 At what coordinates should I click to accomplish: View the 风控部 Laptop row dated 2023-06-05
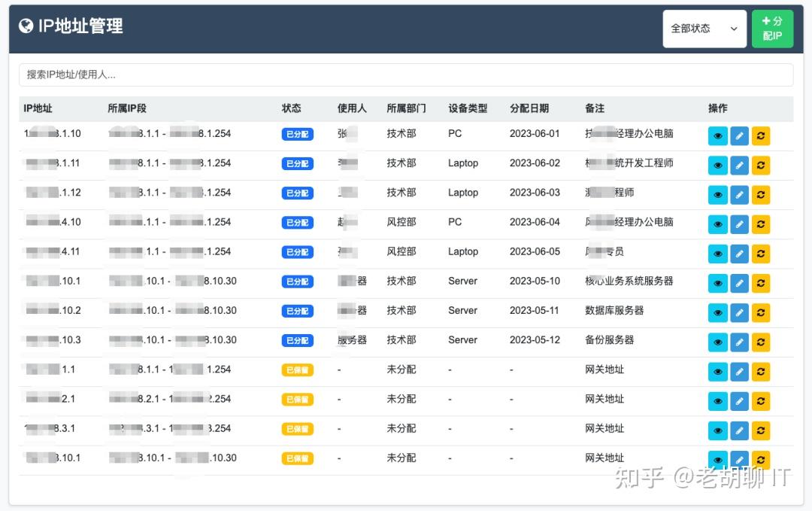(x=718, y=254)
